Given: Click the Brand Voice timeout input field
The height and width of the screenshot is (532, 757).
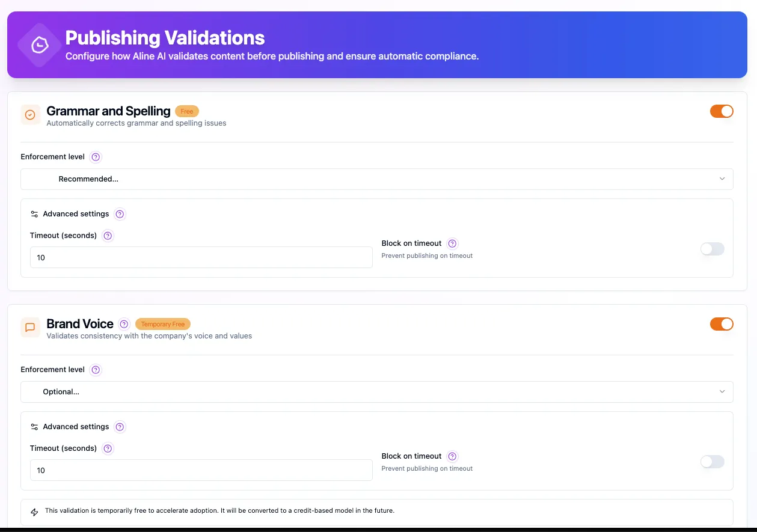Looking at the screenshot, I should click(201, 470).
